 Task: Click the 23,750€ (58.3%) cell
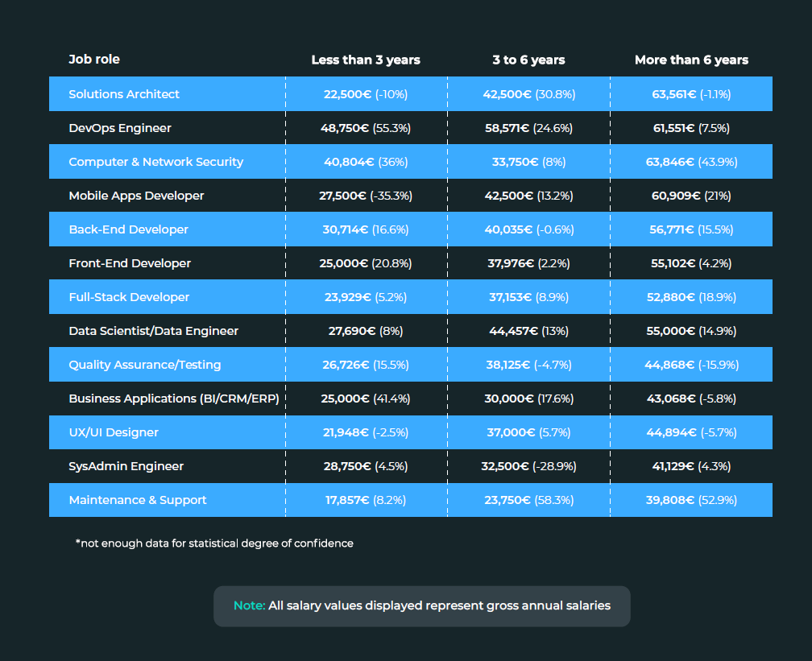[x=528, y=500]
